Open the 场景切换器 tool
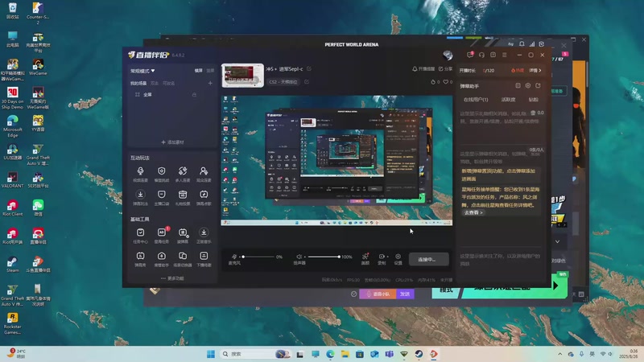This screenshot has height=362, width=644. click(x=183, y=259)
